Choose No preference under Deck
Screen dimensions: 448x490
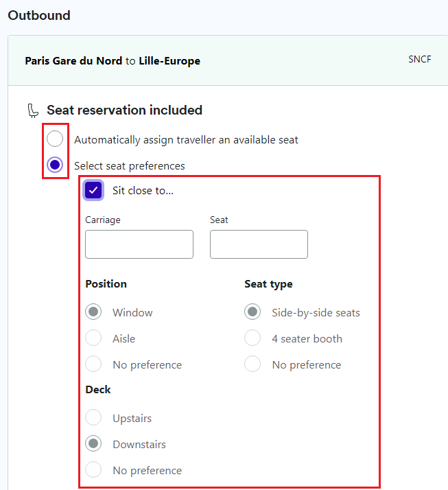pyautogui.click(x=93, y=469)
